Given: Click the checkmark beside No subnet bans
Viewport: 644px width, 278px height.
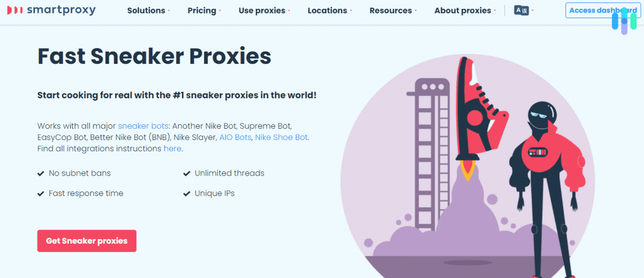Looking at the screenshot, I should pos(41,173).
